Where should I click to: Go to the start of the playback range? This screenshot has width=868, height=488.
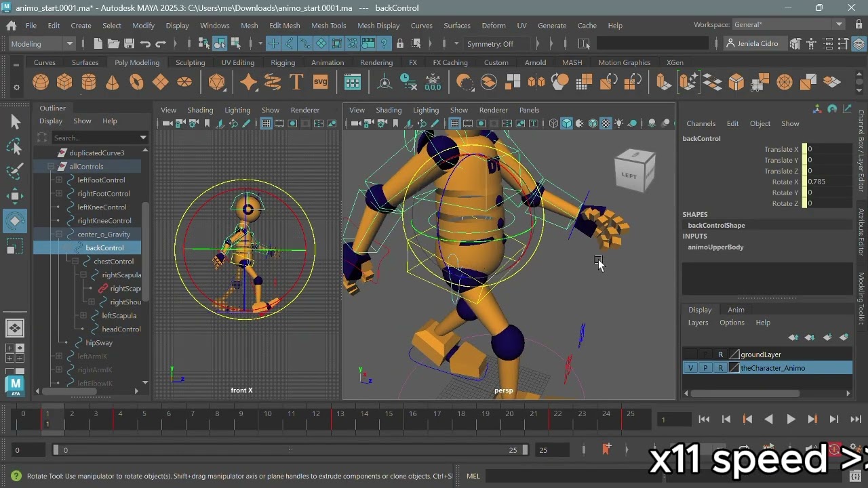pos(704,420)
